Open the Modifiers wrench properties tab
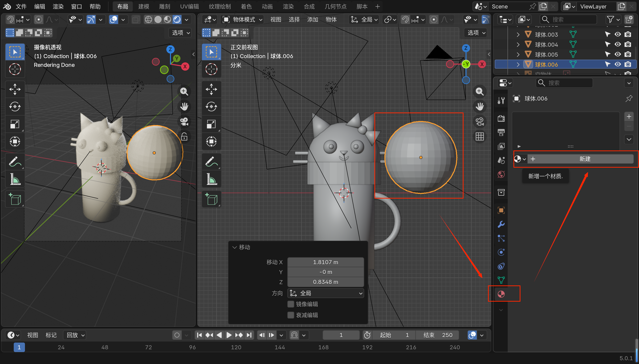The height and width of the screenshot is (364, 639). (501, 224)
